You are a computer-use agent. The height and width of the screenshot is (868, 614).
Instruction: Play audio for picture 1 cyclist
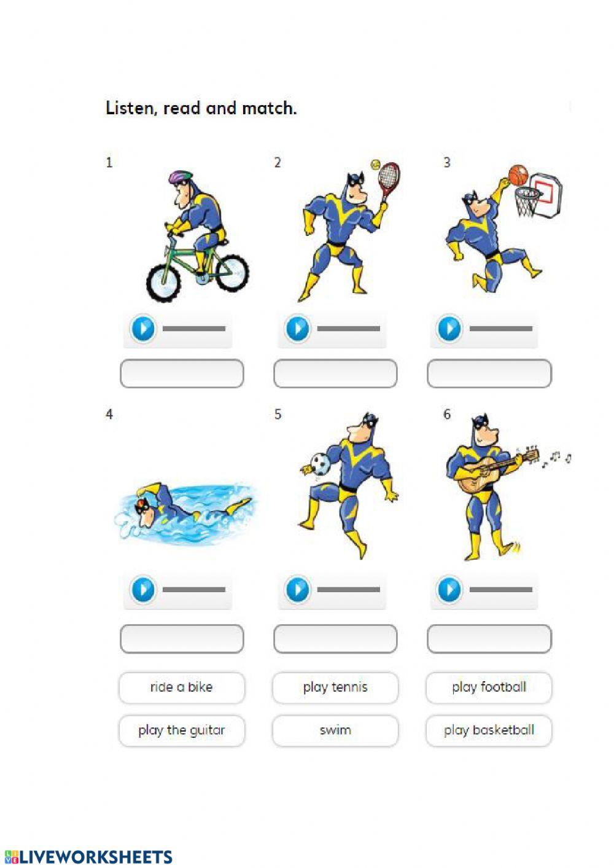[x=143, y=329]
